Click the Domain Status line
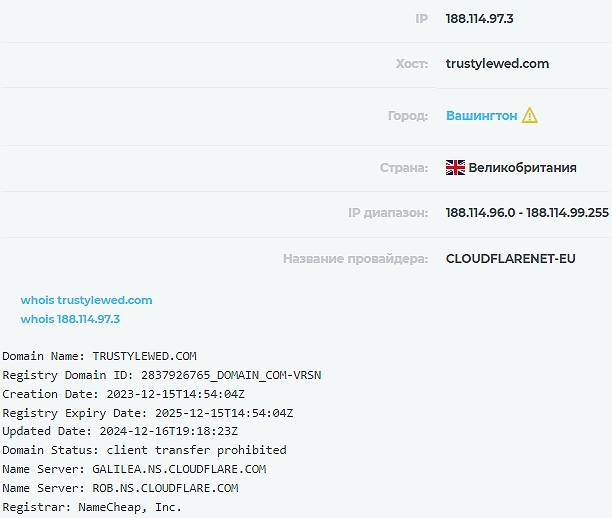 [x=144, y=450]
